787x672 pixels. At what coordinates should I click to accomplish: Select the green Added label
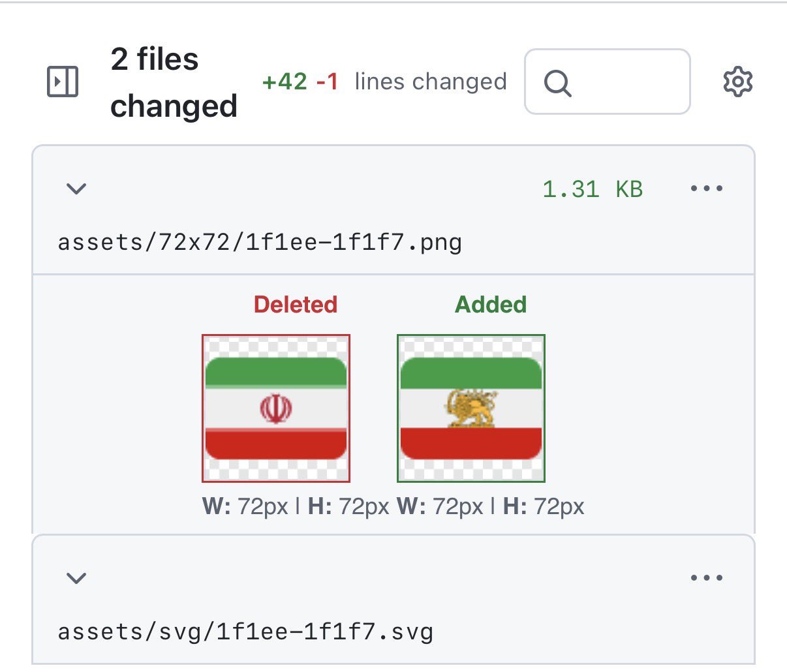(x=491, y=305)
